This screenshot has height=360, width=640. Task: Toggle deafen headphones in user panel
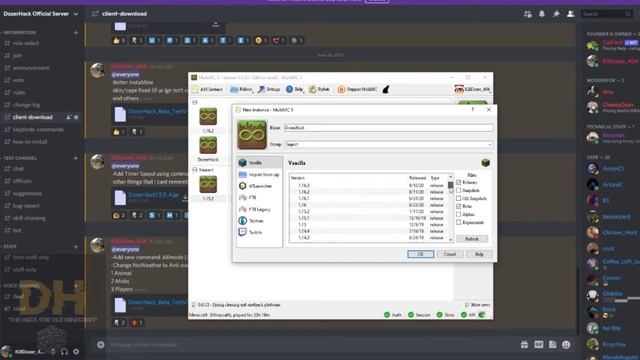pyautogui.click(x=64, y=351)
